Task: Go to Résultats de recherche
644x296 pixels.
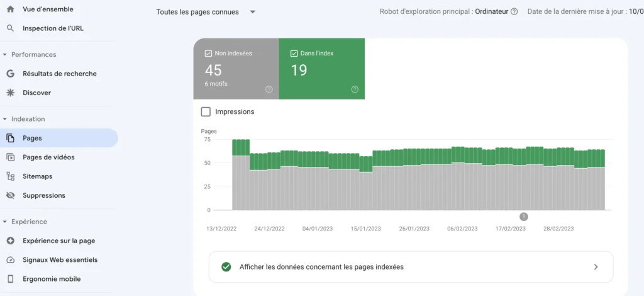Action: click(60, 74)
